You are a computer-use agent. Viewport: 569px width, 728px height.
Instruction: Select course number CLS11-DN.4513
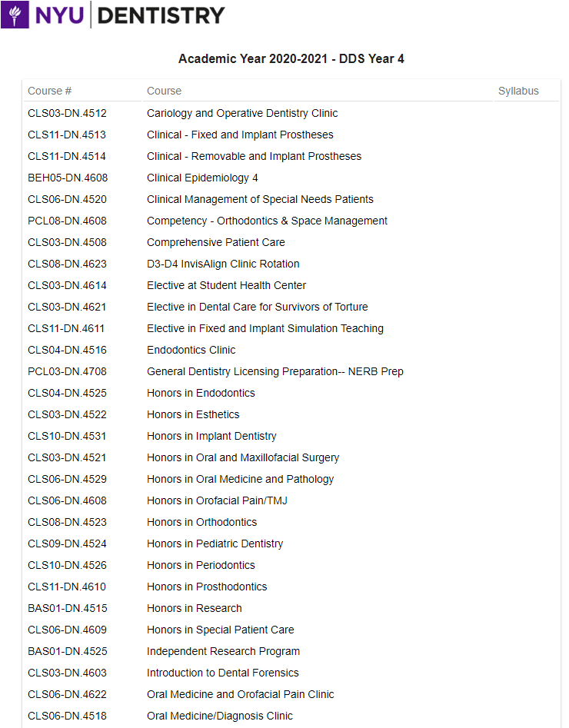67,135
